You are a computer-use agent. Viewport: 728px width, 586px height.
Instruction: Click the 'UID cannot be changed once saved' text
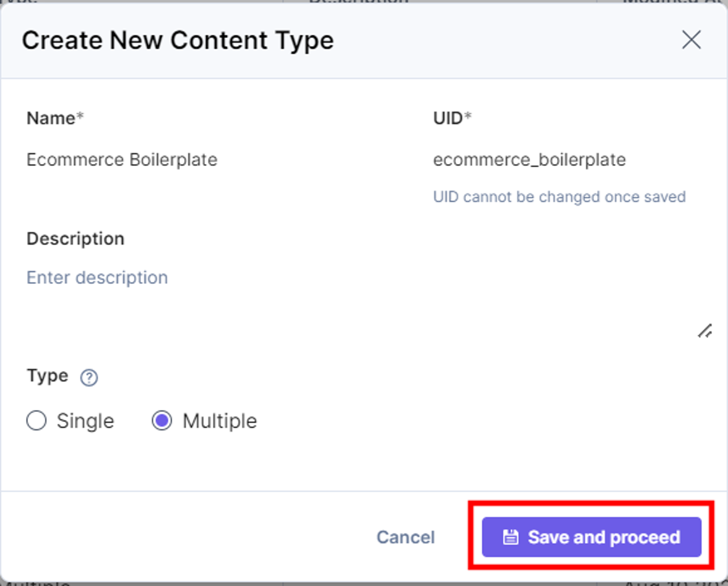(559, 197)
